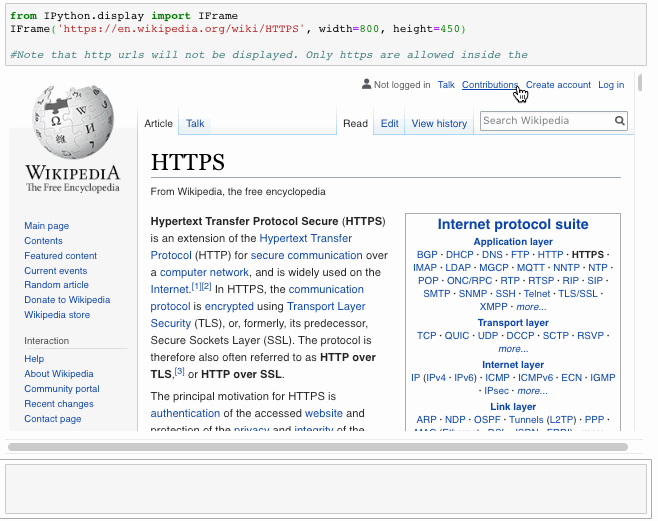The height and width of the screenshot is (521, 658).
Task: Follow the Transport Layer Security link
Action: pyautogui.click(x=326, y=307)
